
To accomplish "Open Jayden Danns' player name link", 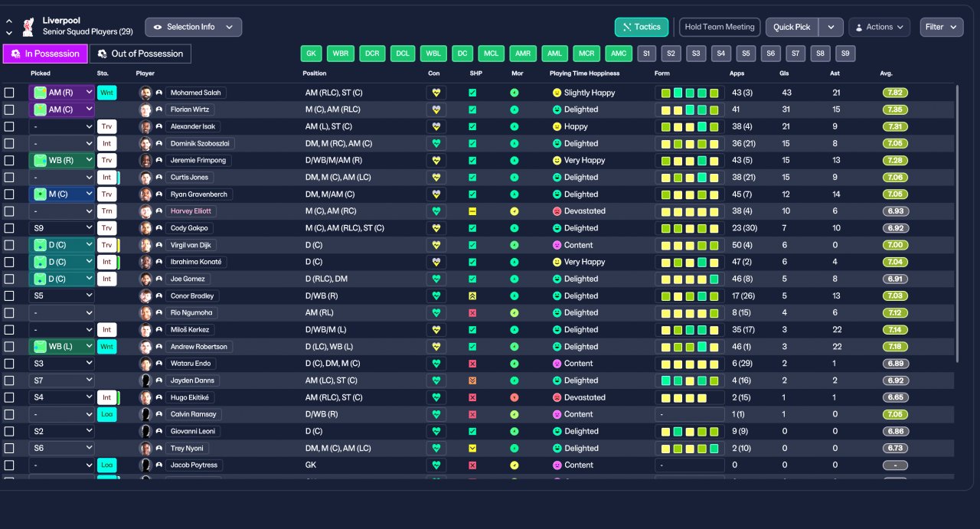I will 192,380.
